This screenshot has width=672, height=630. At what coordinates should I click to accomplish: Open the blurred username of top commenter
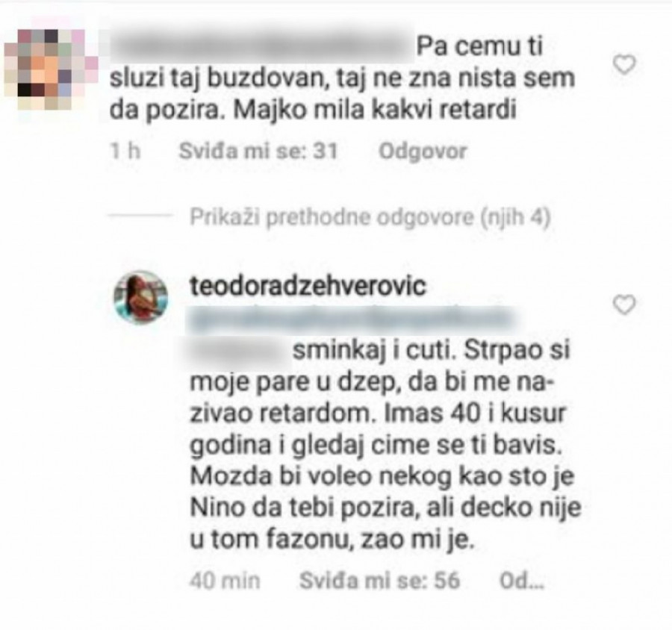point(262,45)
